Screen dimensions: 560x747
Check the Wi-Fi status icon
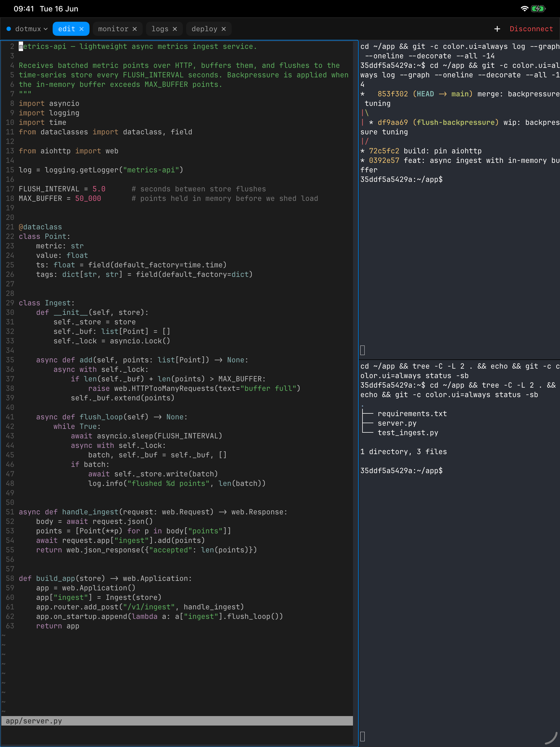(x=524, y=9)
